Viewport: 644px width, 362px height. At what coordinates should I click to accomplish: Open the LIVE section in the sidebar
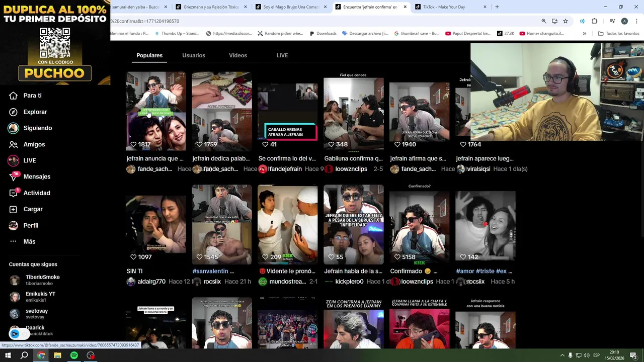[x=29, y=160]
